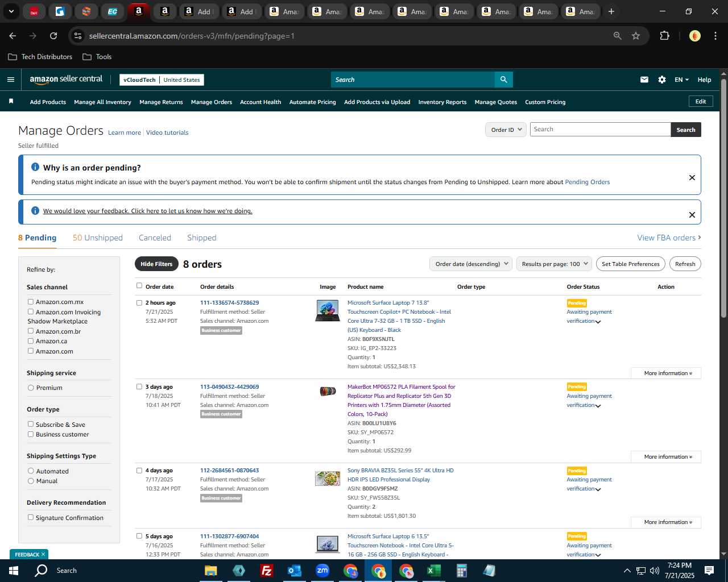Open the Order ID search type dropdown
Viewport: 728px width, 582px height.
pos(506,130)
